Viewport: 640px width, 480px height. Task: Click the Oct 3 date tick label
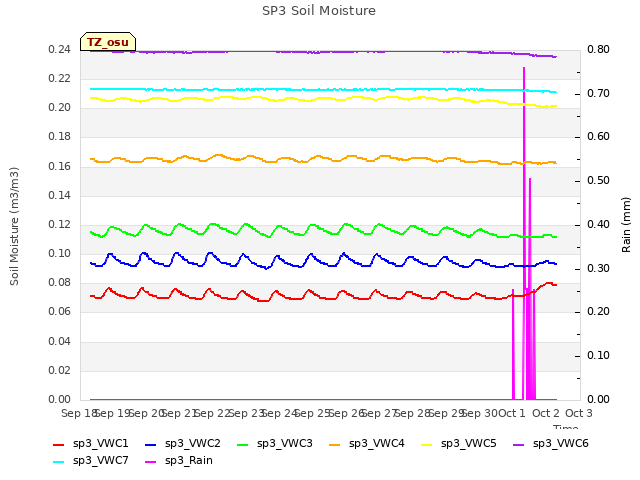[x=579, y=413]
